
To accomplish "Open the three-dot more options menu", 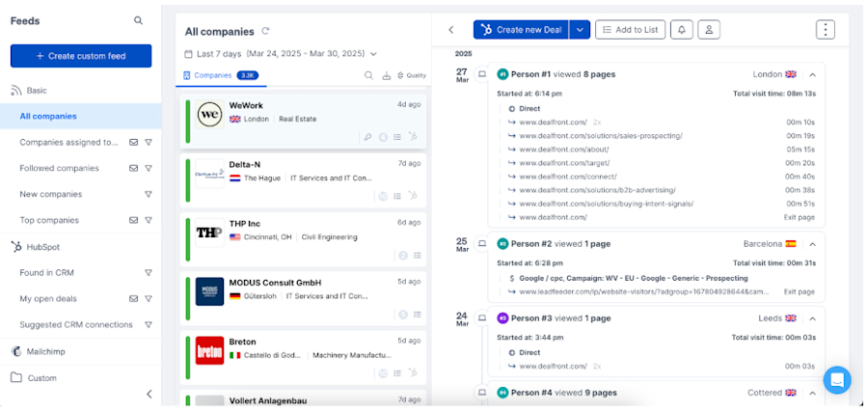I will (x=826, y=30).
